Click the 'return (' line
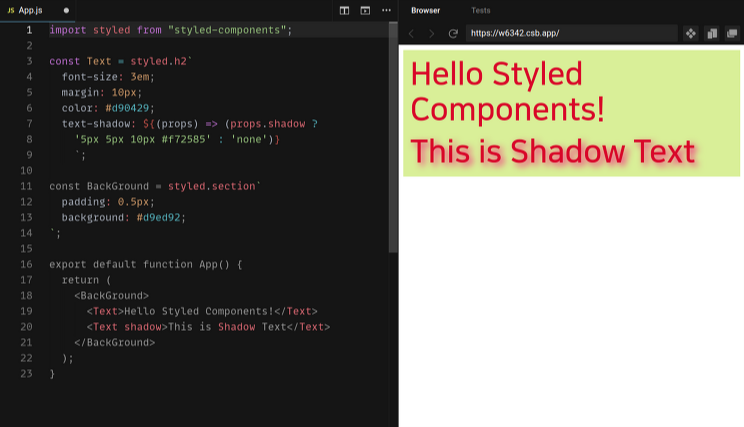 coord(86,280)
